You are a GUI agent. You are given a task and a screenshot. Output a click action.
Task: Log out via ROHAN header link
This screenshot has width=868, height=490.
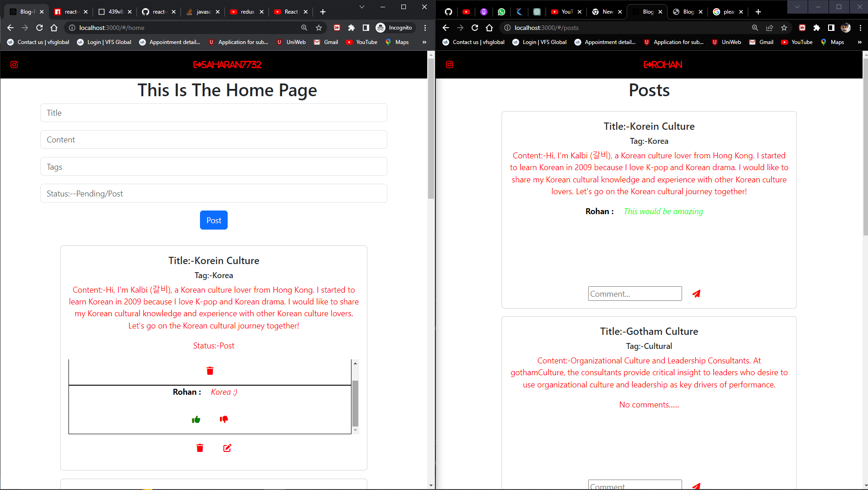click(663, 64)
